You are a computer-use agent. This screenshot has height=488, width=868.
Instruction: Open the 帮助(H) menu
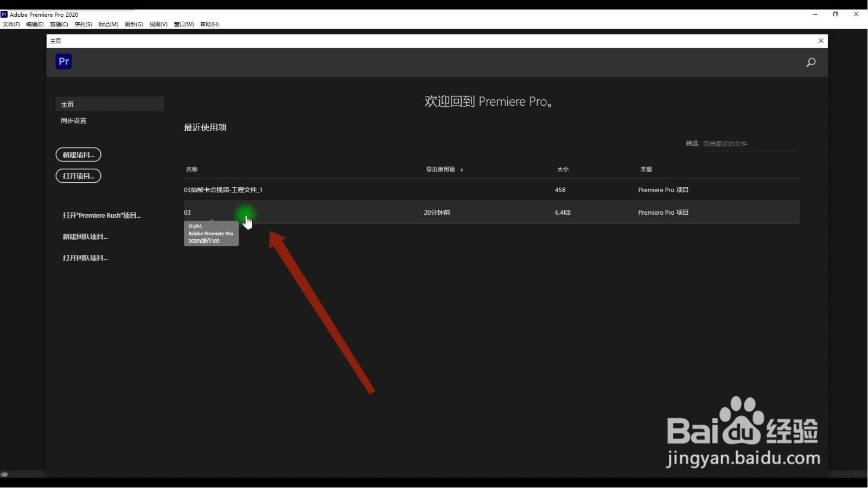(209, 24)
